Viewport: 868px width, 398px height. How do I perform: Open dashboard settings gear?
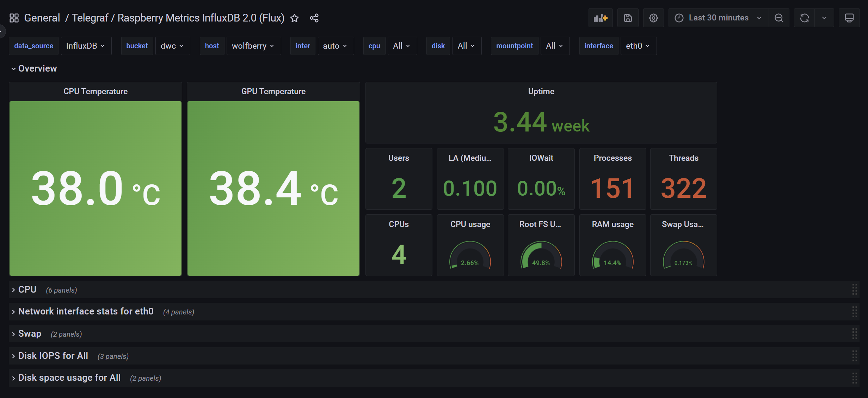[x=653, y=18]
